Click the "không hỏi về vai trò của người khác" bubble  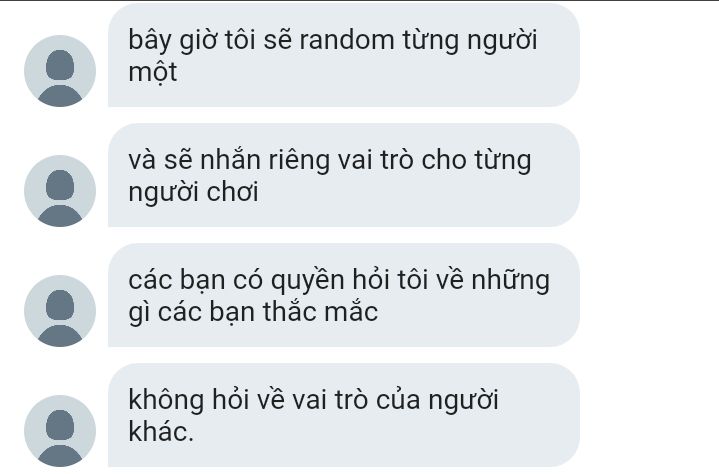344,415
